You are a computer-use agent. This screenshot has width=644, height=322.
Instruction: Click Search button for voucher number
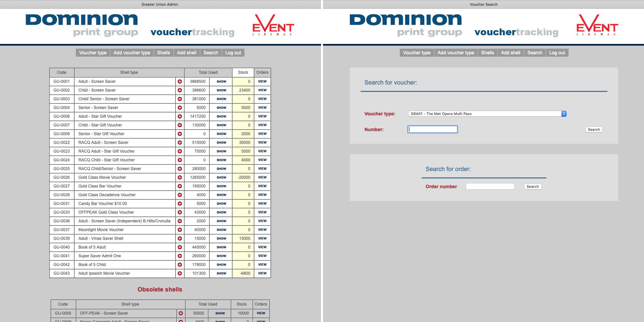[x=594, y=129]
